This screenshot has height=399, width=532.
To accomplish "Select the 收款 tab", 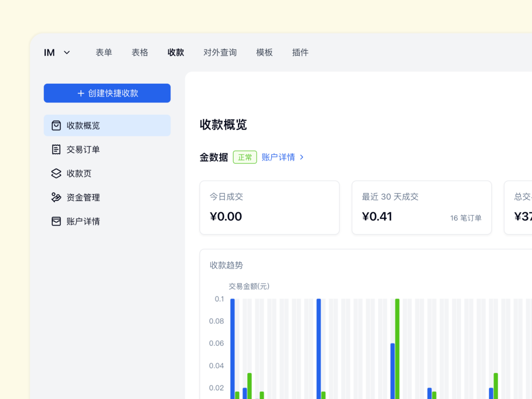I will click(176, 52).
